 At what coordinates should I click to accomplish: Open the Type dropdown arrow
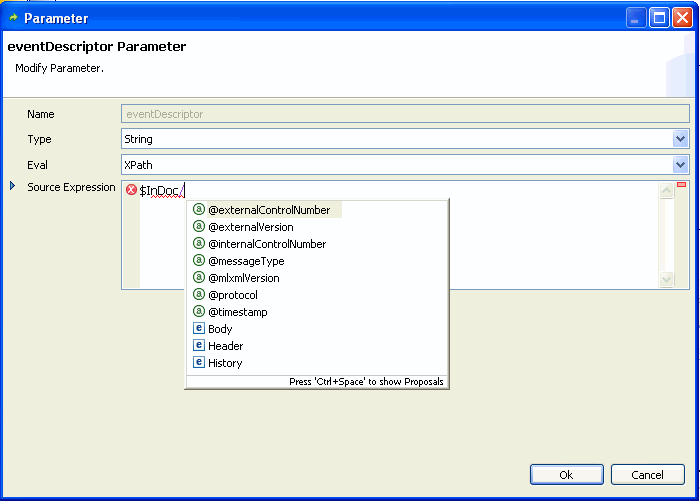point(680,139)
